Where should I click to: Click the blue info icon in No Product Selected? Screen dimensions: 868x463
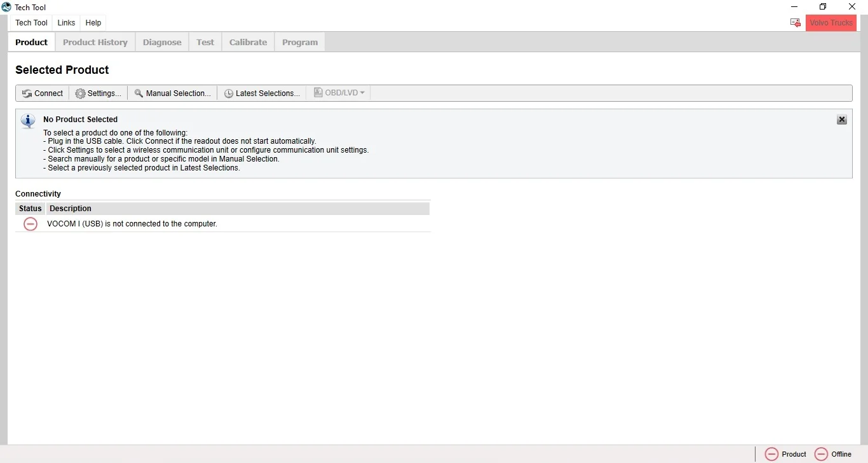coord(28,121)
